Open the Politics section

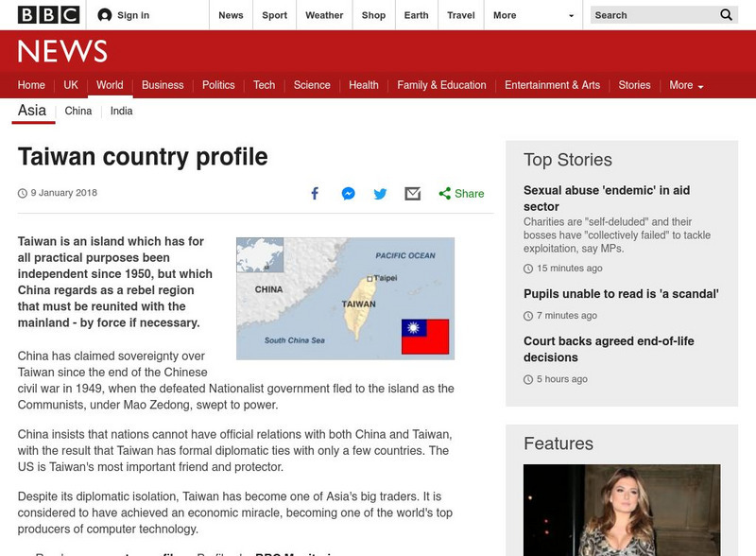pyautogui.click(x=218, y=85)
